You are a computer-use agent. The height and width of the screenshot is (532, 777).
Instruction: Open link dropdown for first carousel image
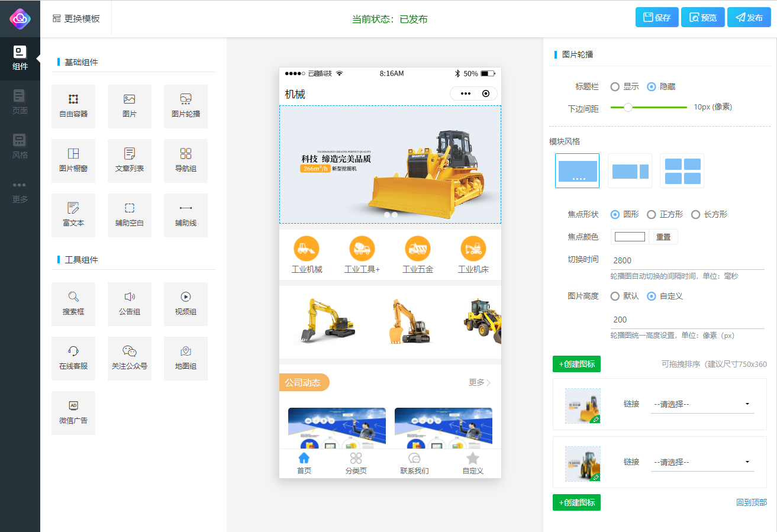pos(702,404)
